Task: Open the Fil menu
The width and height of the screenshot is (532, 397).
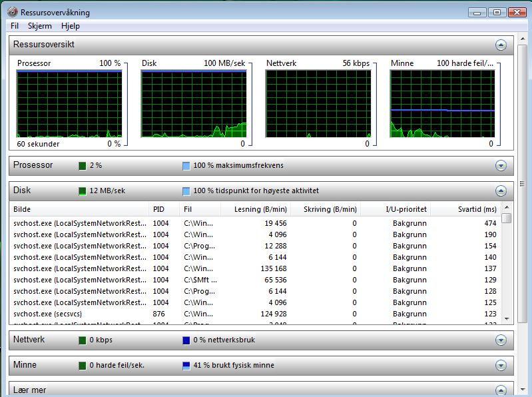Action: (15, 26)
